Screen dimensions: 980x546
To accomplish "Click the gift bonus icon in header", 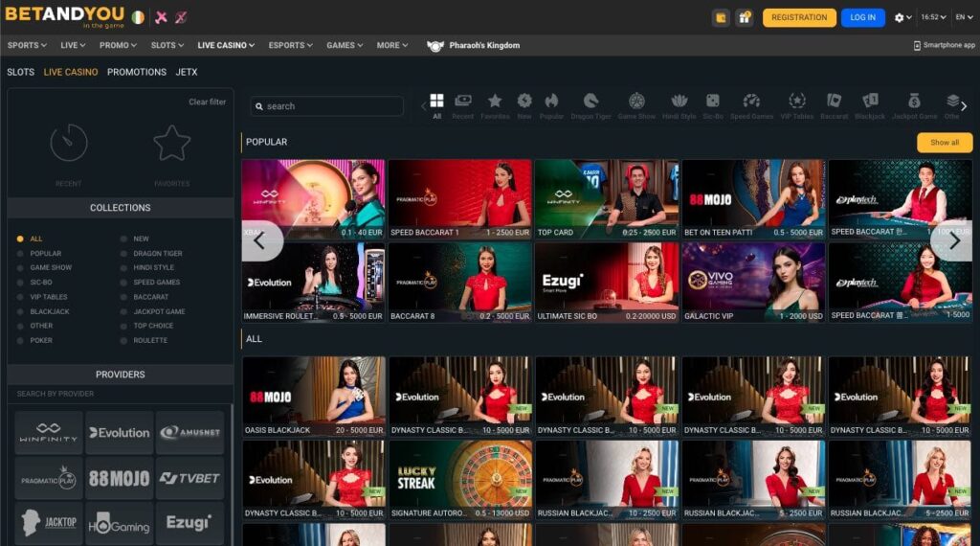I will click(744, 17).
